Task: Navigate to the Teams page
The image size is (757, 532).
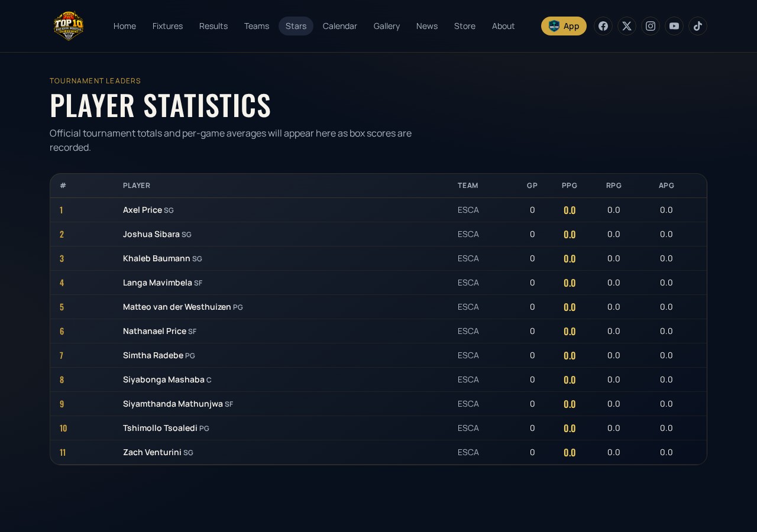Action: 257,26
